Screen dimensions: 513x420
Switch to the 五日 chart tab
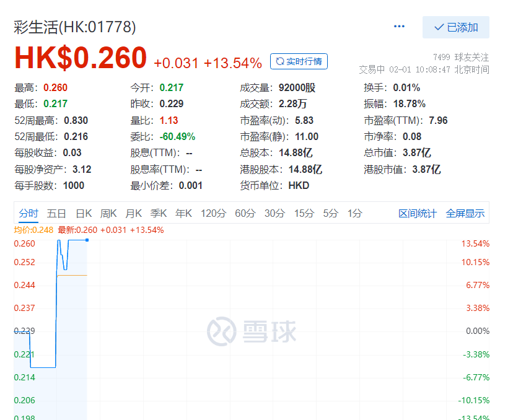[56, 213]
